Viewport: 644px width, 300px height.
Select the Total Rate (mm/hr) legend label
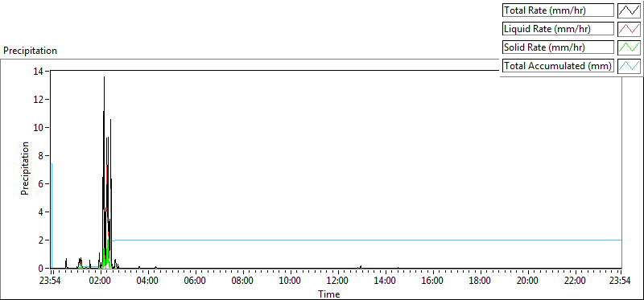[558, 10]
